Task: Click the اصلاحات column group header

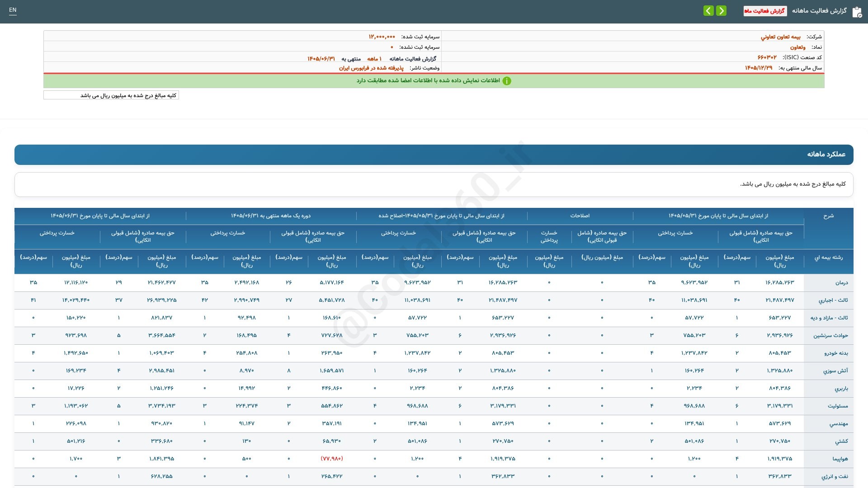Action: tap(580, 216)
